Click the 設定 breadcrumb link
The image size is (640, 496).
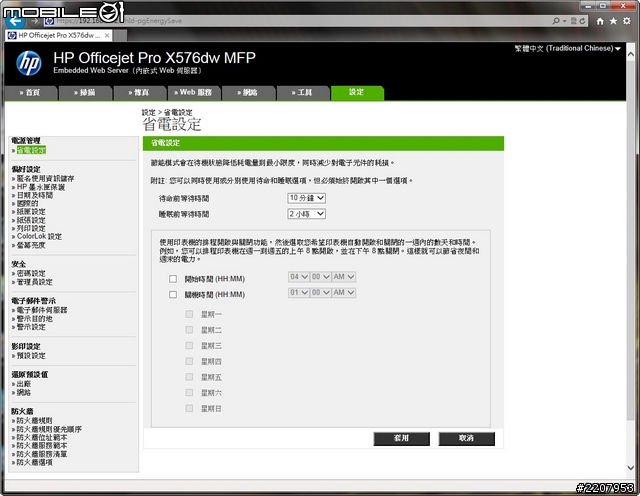coord(149,112)
